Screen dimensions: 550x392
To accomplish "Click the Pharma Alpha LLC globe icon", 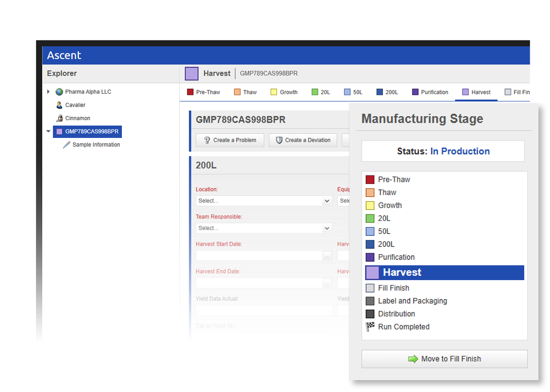I will coord(59,92).
